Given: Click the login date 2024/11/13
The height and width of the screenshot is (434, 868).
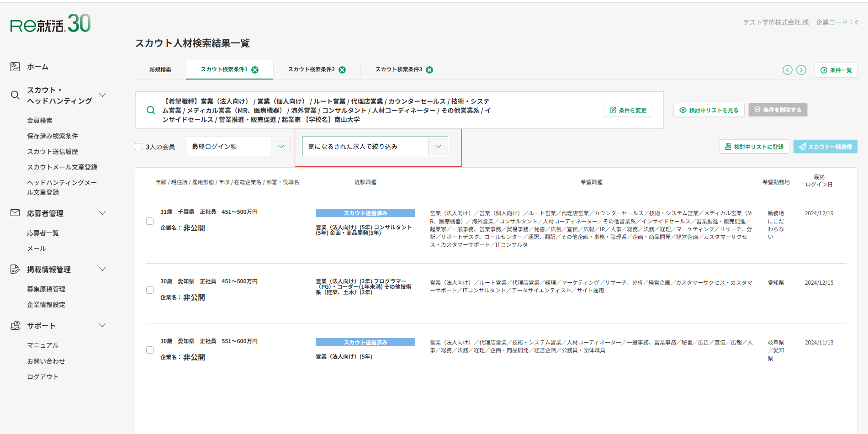Looking at the screenshot, I should (x=819, y=343).
